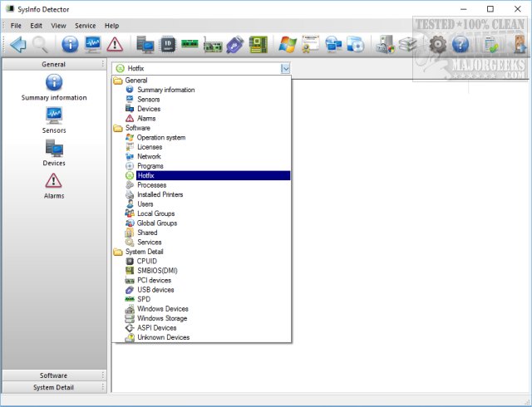The image size is (532, 407).
Task: Click the Back arrow toolbar icon
Action: (18, 44)
